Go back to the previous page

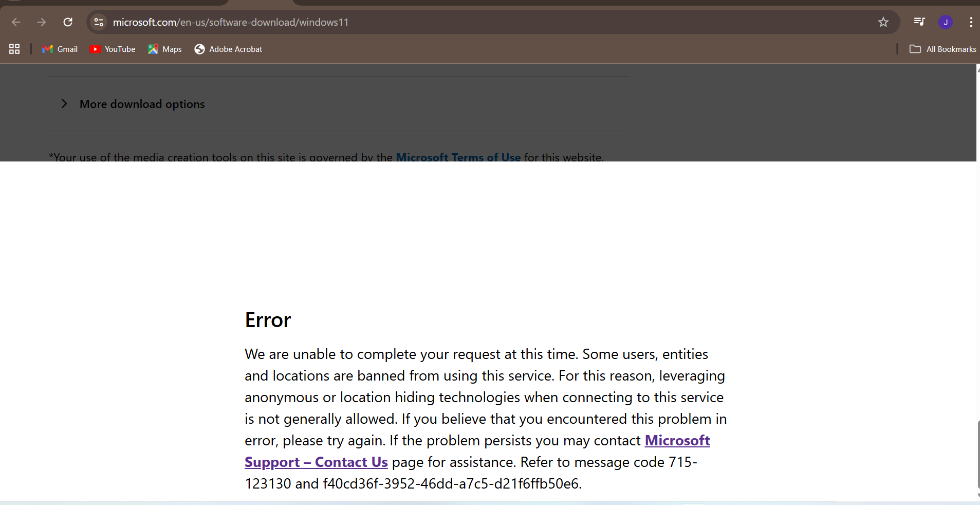[16, 22]
